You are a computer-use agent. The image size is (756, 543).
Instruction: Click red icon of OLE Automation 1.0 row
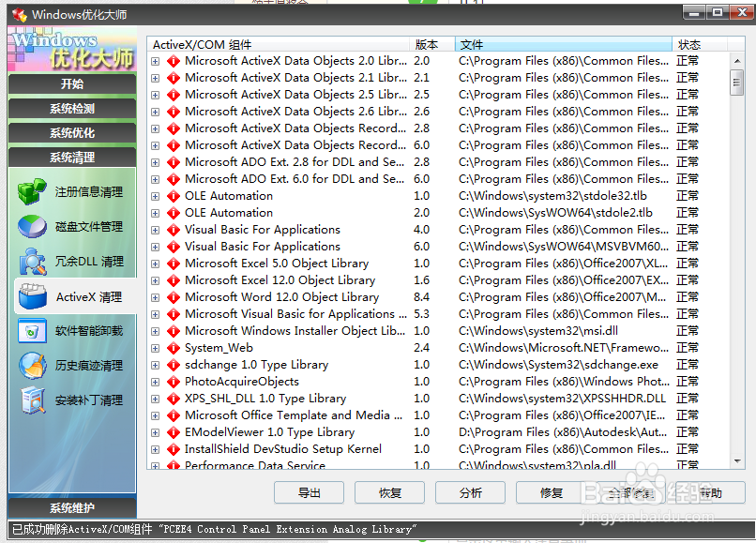click(x=174, y=196)
